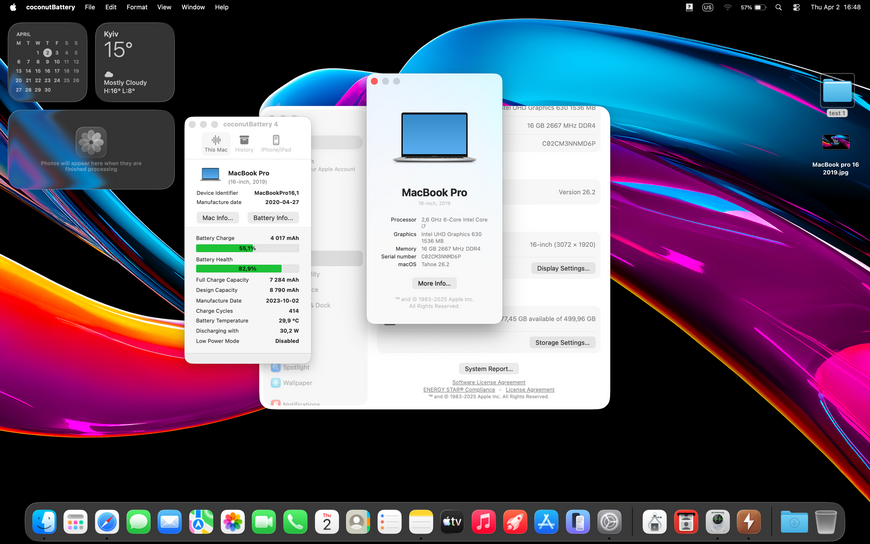Open Control Center in the menu bar
The width and height of the screenshot is (870, 544).
point(796,7)
